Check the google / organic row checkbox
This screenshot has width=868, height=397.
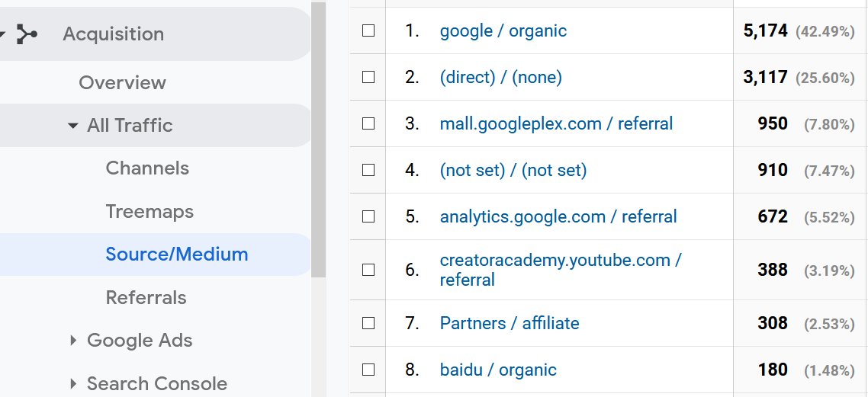tap(368, 30)
